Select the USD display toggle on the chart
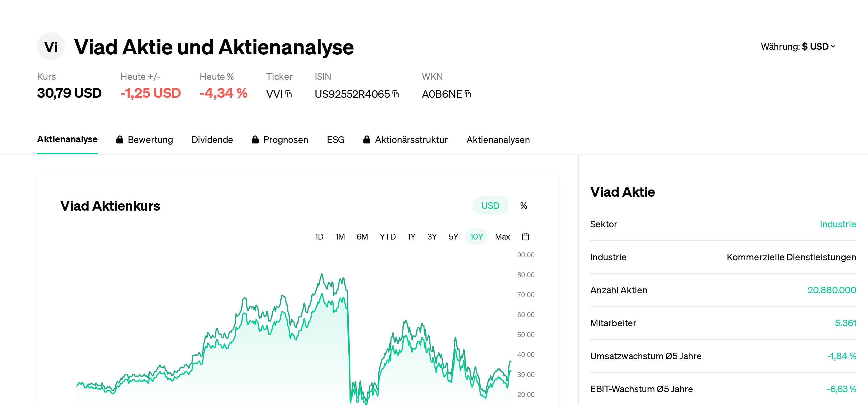Viewport: 868px width, 405px height. (490, 205)
